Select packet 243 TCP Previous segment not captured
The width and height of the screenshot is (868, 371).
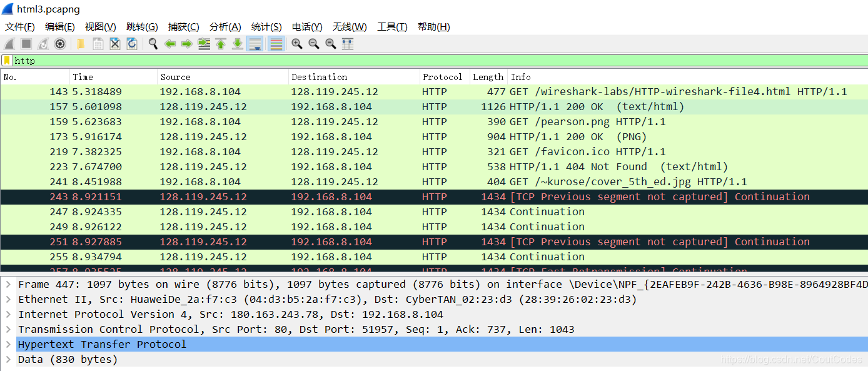point(434,196)
